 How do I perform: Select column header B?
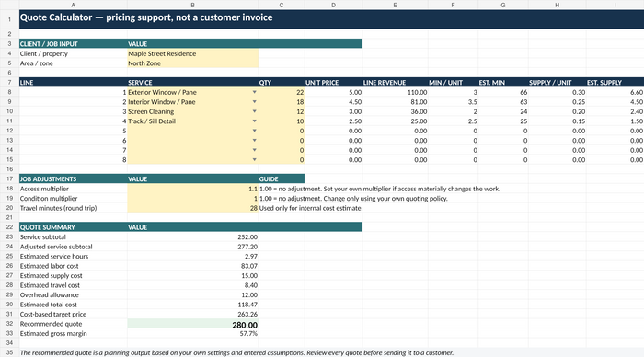coord(192,5)
